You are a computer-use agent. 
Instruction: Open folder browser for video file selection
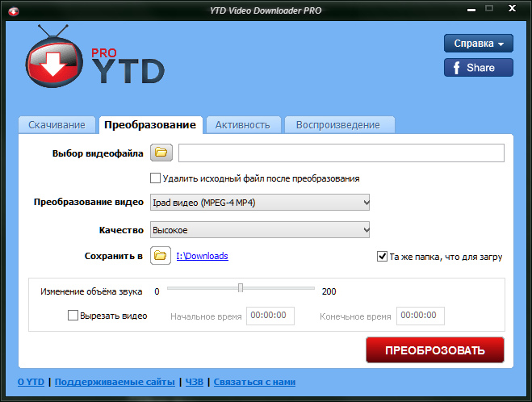coord(161,153)
